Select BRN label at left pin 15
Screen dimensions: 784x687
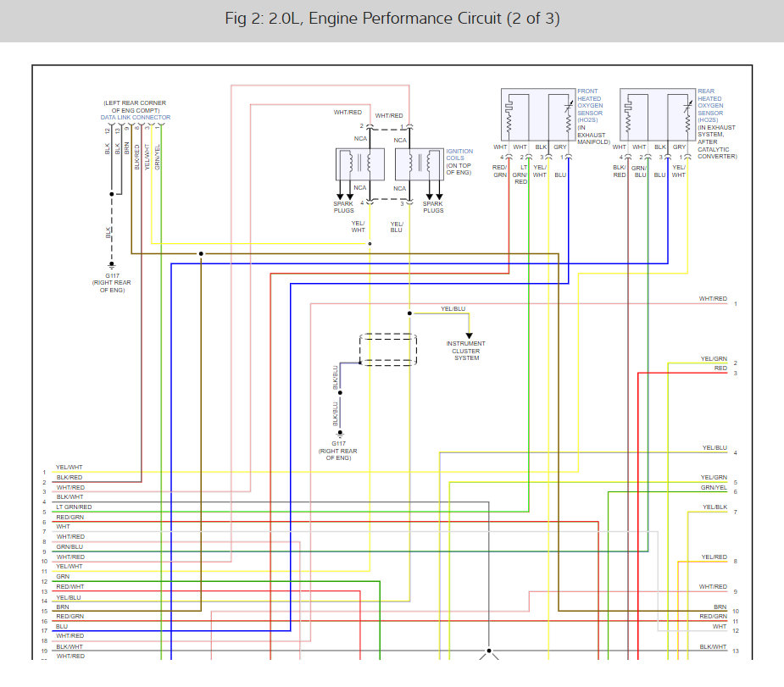63,607
